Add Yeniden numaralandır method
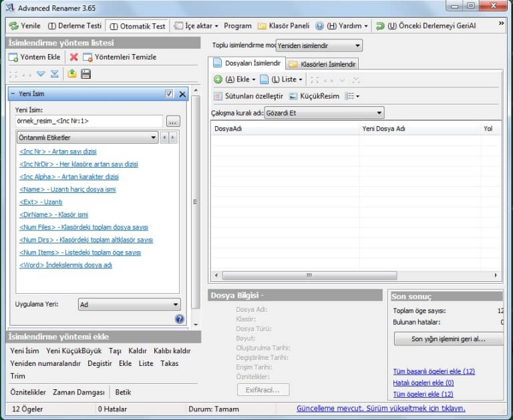Viewport: 513px width, 420px height. tap(45, 364)
